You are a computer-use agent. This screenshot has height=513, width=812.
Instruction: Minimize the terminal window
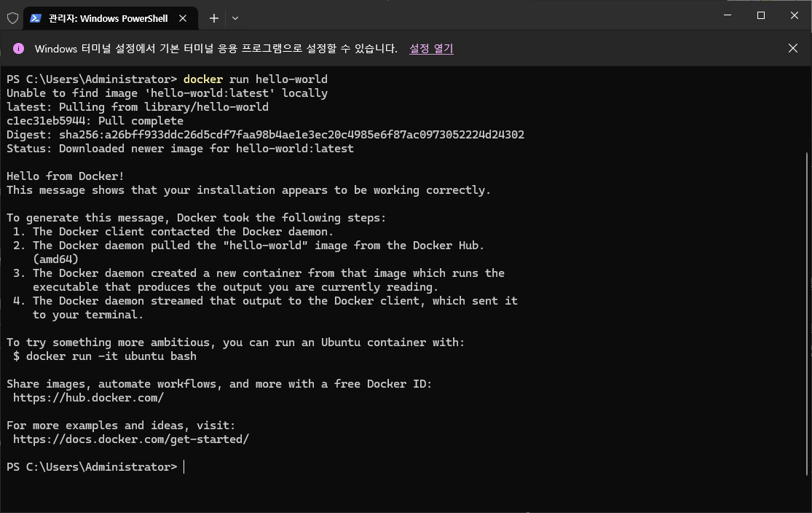pos(728,15)
